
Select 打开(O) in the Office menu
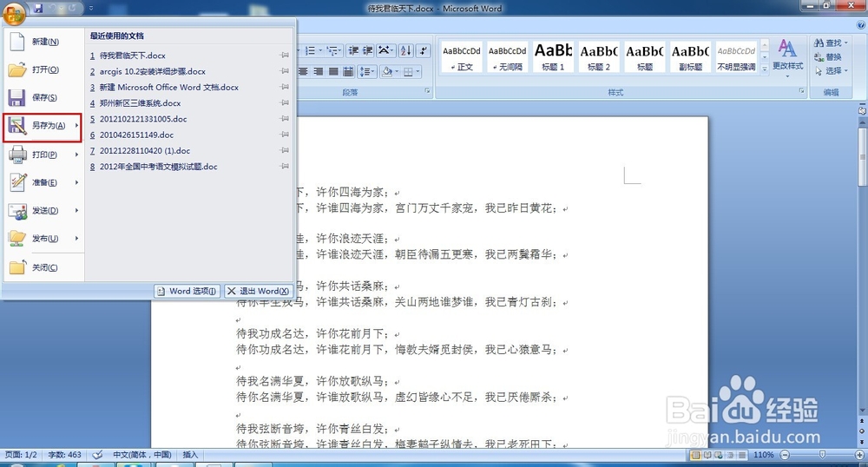[43, 69]
